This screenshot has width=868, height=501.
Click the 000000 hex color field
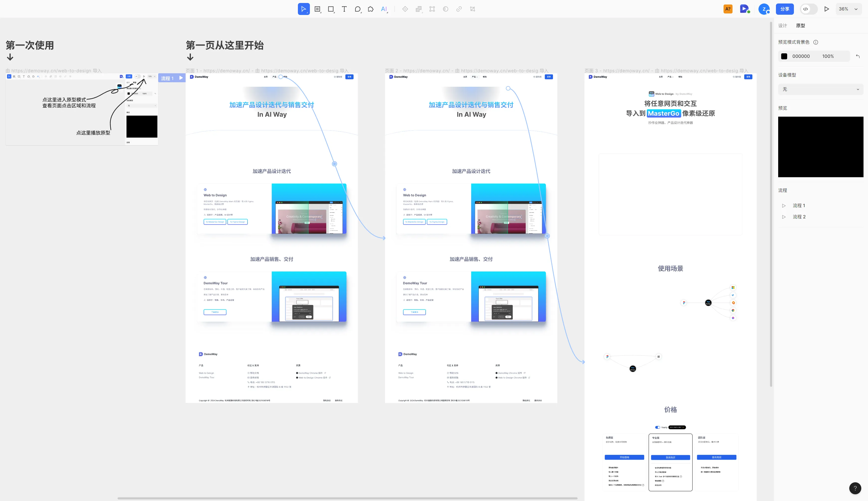coord(801,56)
